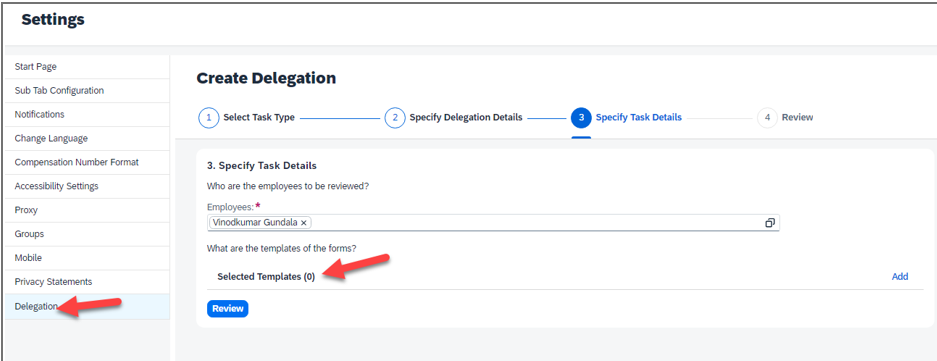Add a template via Add link
This screenshot has height=361, width=937.
tap(900, 277)
